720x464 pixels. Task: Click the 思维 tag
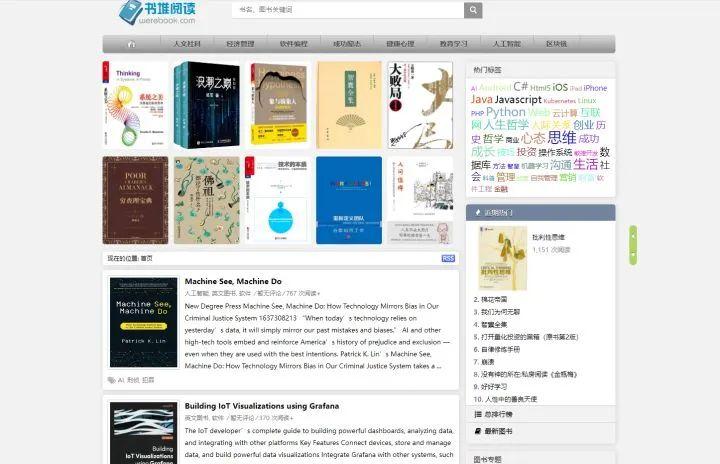tap(562, 137)
